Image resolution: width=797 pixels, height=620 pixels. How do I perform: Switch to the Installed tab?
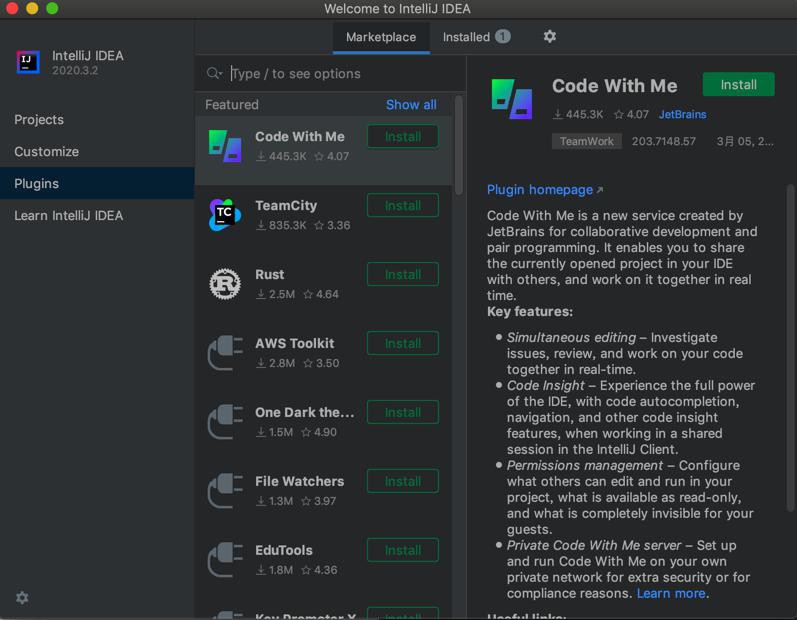476,37
